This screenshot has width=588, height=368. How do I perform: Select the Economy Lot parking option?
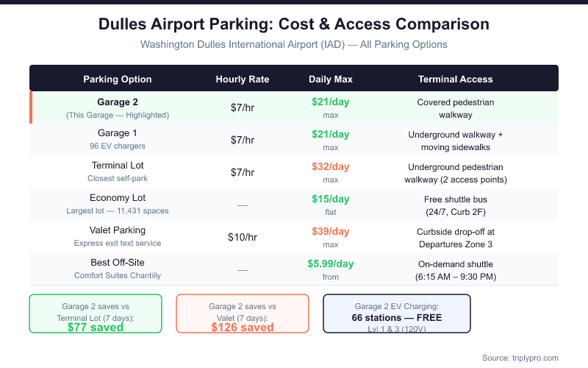pyautogui.click(x=118, y=198)
